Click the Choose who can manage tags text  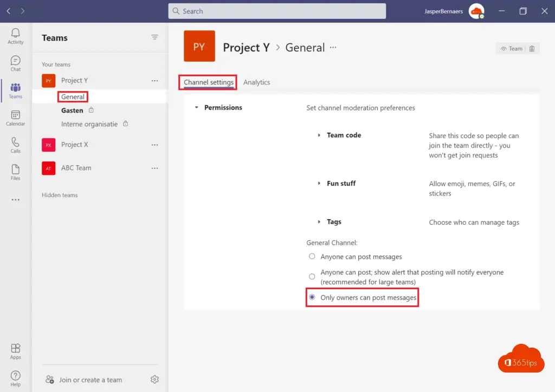pyautogui.click(x=474, y=223)
